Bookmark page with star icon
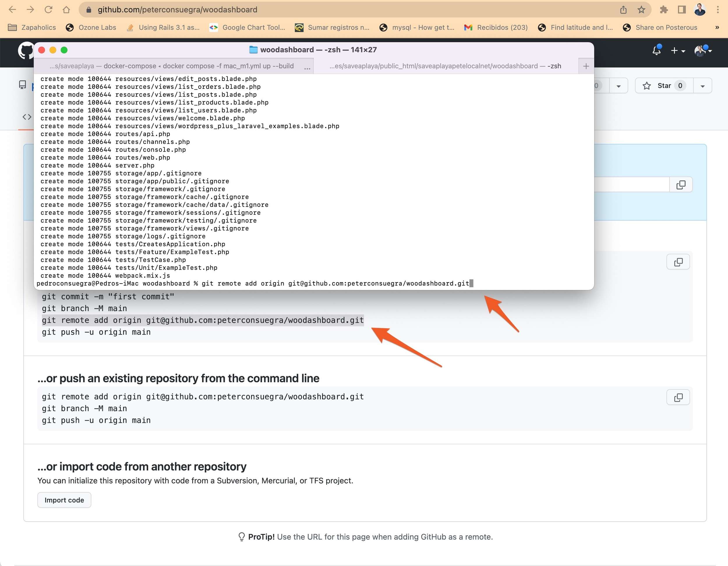 coord(641,10)
